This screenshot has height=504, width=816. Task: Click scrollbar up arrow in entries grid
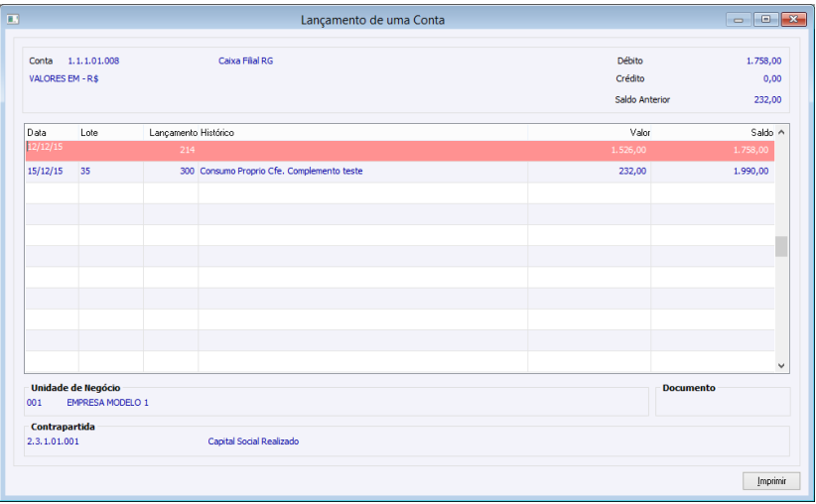coord(781,133)
